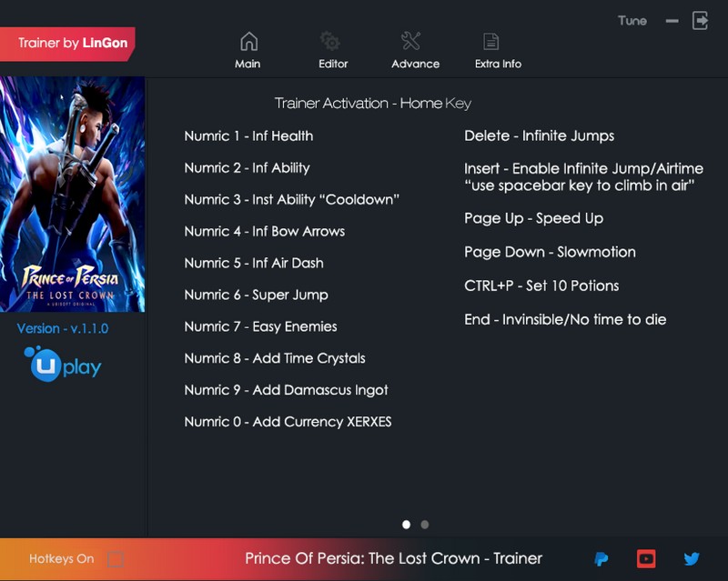Open the Extra Info document icon

coord(490,41)
